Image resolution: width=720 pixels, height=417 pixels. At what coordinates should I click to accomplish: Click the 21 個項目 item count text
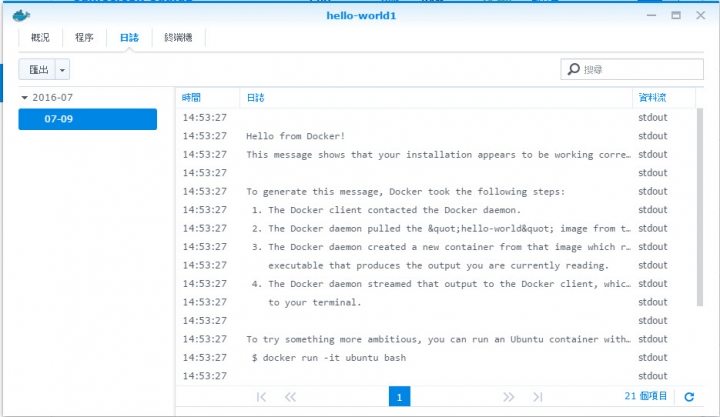point(646,396)
